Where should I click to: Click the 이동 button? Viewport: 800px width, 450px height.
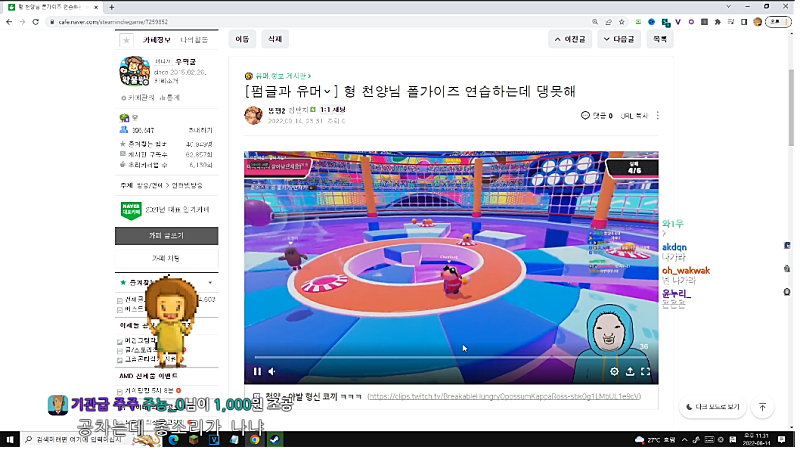tap(242, 39)
